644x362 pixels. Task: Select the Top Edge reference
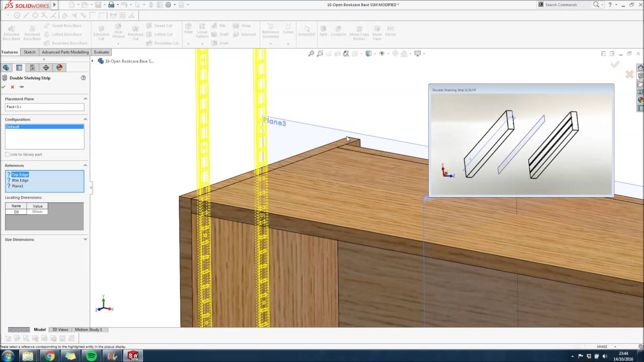(x=20, y=174)
